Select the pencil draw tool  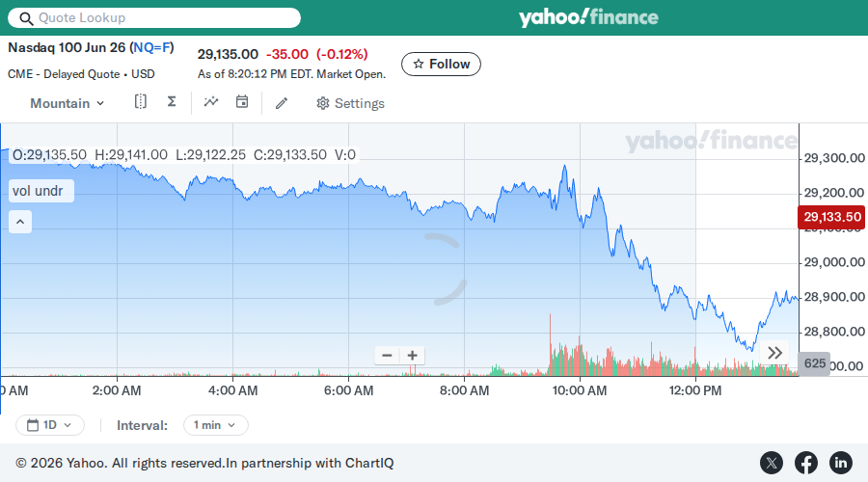click(x=282, y=103)
